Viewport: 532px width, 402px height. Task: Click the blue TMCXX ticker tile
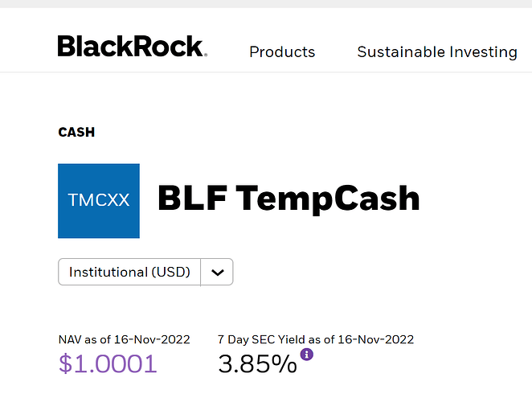point(99,201)
